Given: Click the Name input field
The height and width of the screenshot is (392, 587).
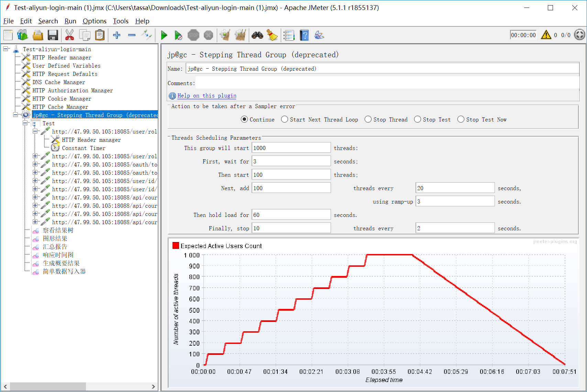Looking at the screenshot, I should coord(382,69).
